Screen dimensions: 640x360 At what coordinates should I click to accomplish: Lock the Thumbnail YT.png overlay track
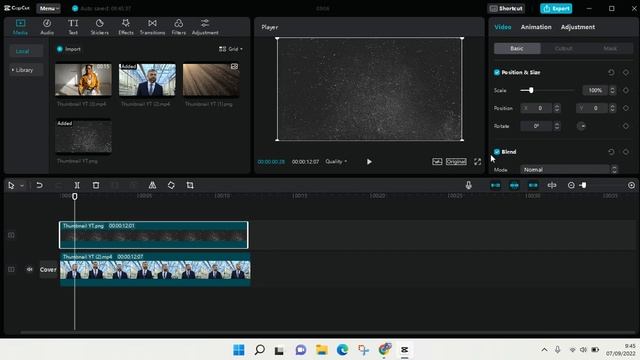click(x=11, y=235)
